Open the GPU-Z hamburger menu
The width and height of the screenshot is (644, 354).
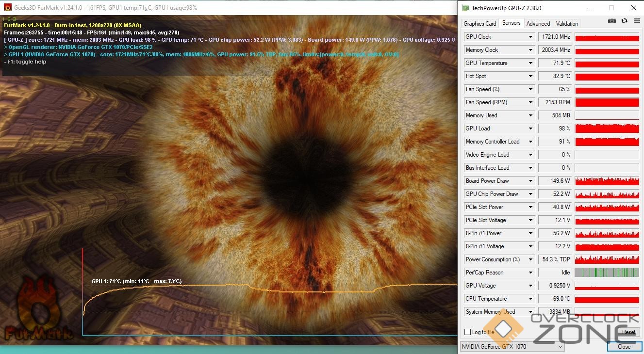[x=635, y=21]
